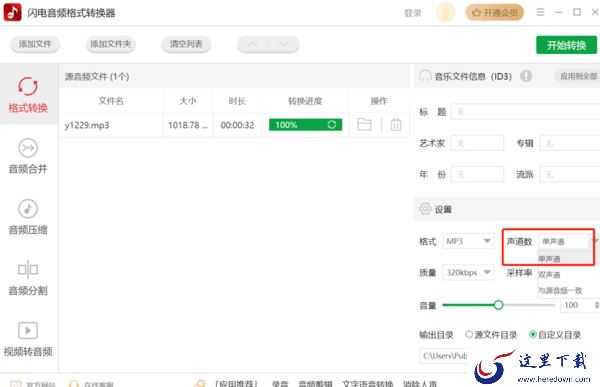600x387 pixels.
Task: Click the ID3 info exclamation icon
Action: coord(526,76)
